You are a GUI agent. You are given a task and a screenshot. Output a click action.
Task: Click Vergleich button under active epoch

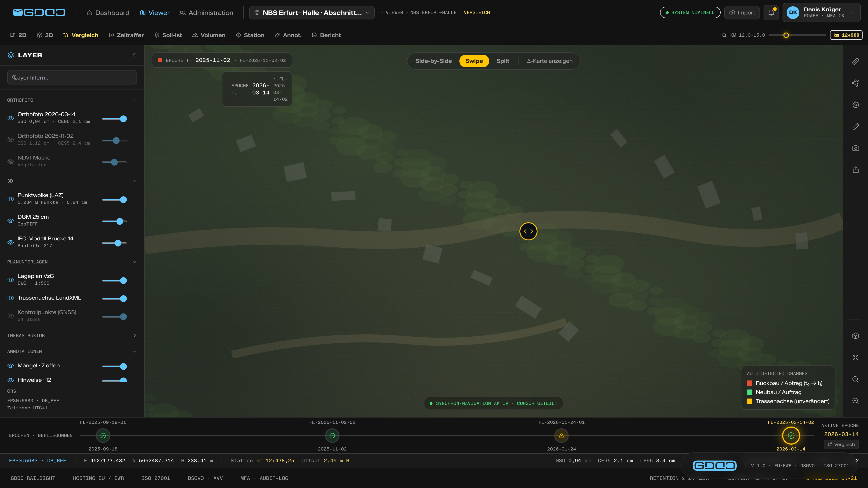[x=841, y=445]
